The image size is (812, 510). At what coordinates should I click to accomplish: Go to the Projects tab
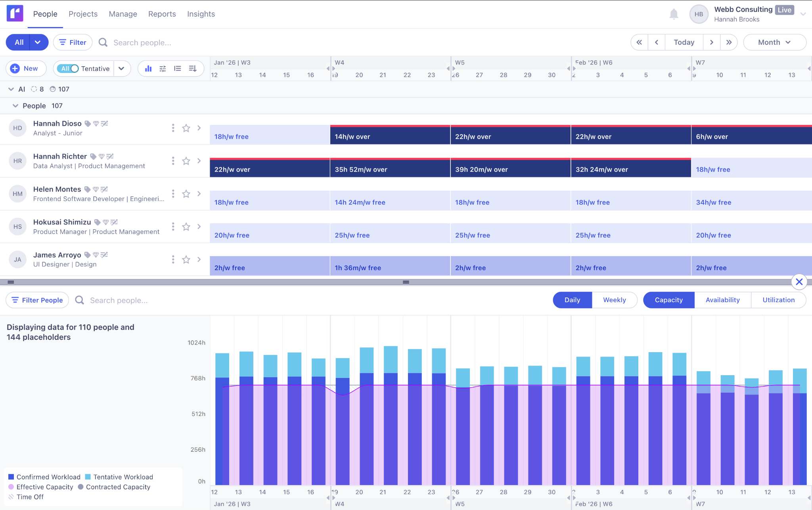click(x=83, y=14)
